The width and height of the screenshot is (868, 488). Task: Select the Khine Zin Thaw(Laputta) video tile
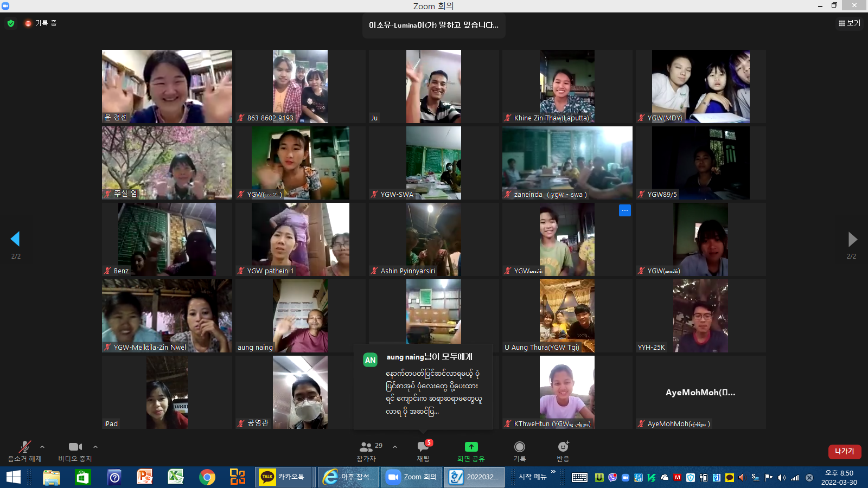click(567, 87)
